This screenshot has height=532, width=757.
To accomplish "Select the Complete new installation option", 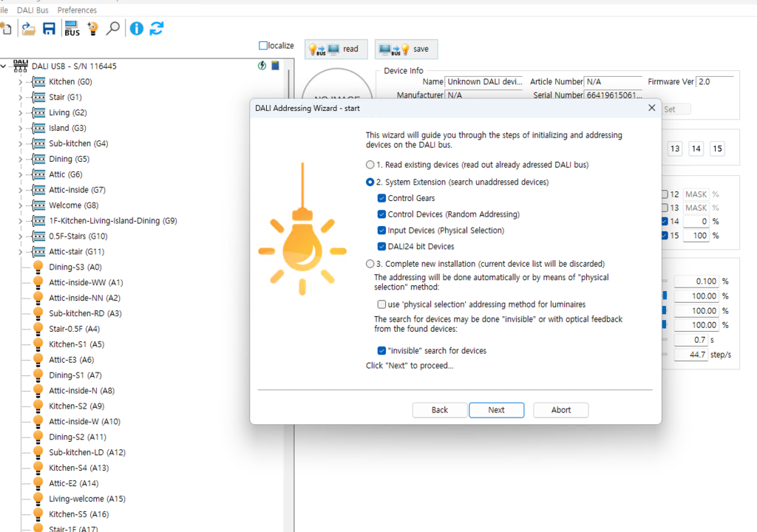I will point(370,264).
